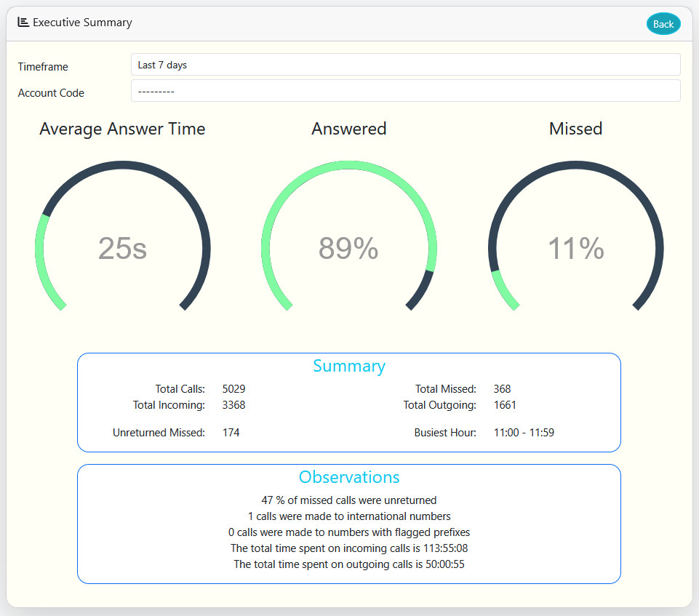699x616 pixels.
Task: Select the Total Outgoing value 1661
Action: tap(505, 405)
